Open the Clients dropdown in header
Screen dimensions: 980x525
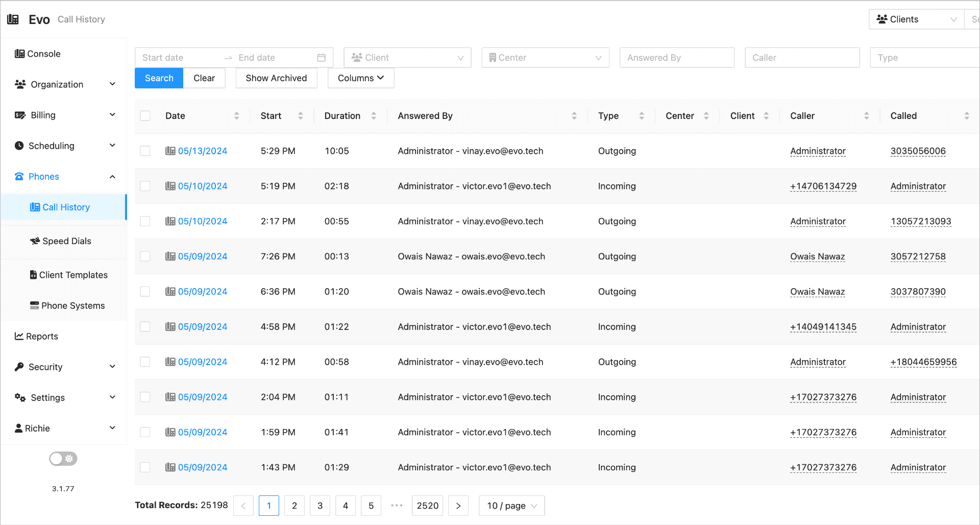click(916, 19)
